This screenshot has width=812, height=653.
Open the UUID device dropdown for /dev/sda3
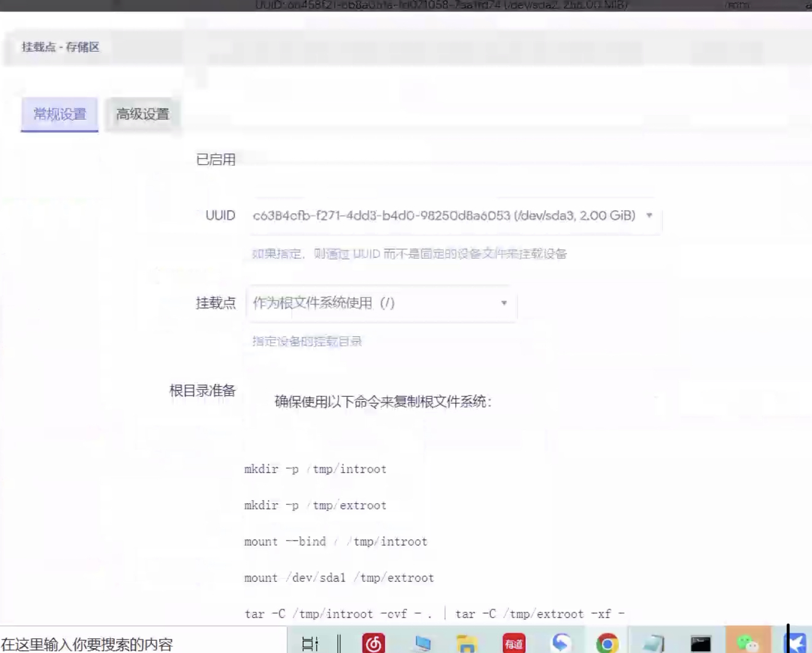click(x=649, y=216)
